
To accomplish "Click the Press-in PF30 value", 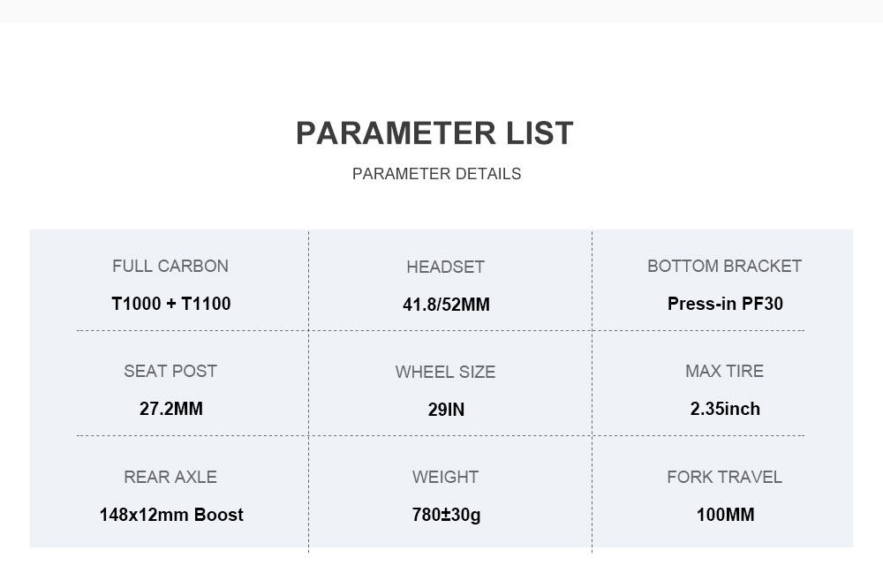I will pos(725,304).
